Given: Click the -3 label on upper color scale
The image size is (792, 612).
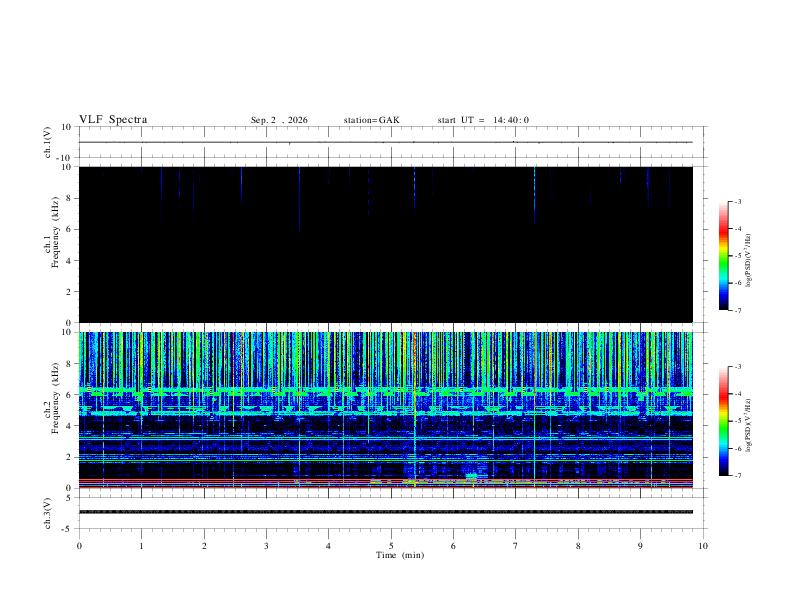Looking at the screenshot, I should pos(737,201).
